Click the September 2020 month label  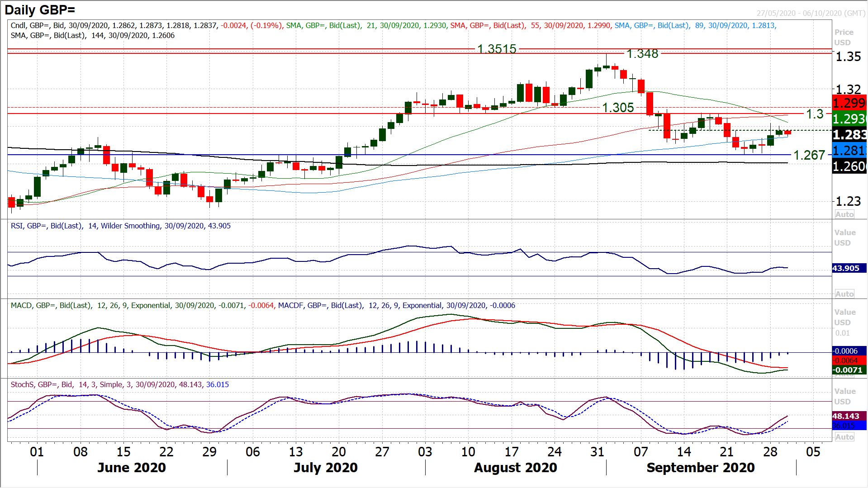[700, 468]
